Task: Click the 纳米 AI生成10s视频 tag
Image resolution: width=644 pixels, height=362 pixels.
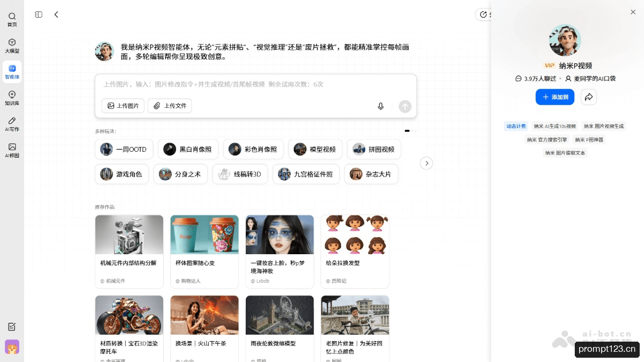Action: click(x=555, y=126)
